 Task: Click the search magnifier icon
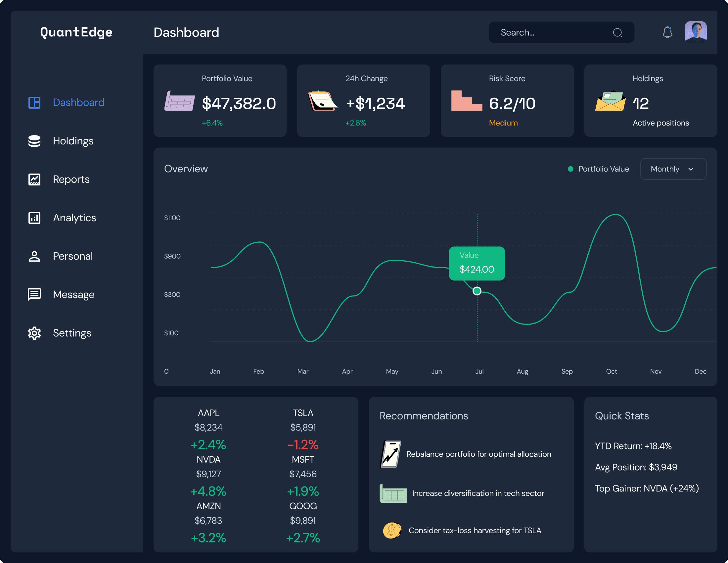tap(618, 32)
